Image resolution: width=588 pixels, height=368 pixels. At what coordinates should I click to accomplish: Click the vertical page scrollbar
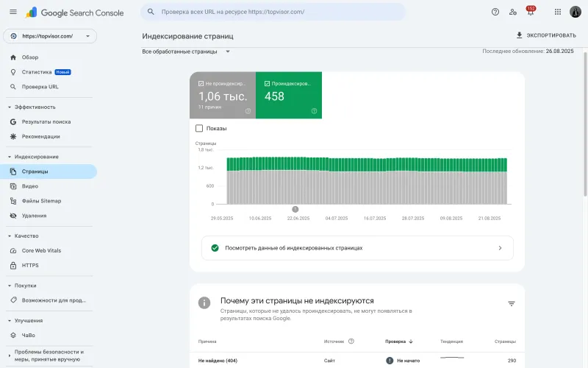tap(585, 124)
